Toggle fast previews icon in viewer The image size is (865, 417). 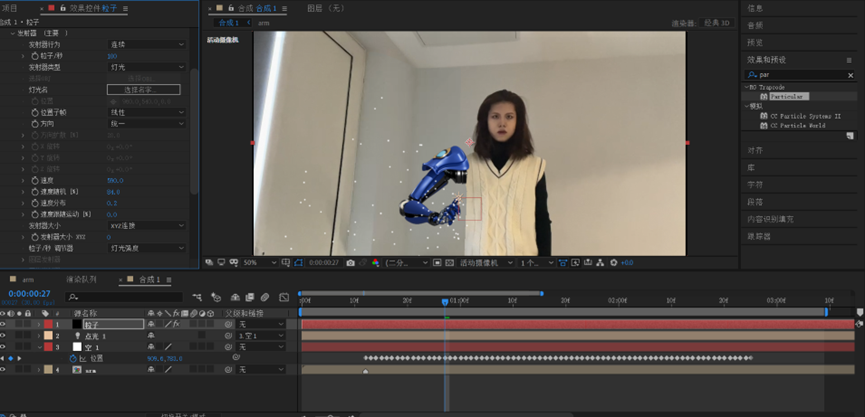pos(575,263)
